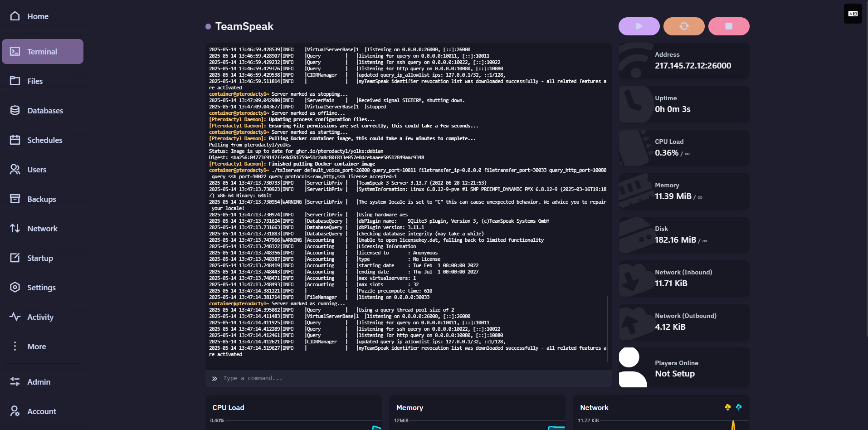This screenshot has width=868, height=430.
Task: Click the Account user-gear icon
Action: tap(15, 411)
